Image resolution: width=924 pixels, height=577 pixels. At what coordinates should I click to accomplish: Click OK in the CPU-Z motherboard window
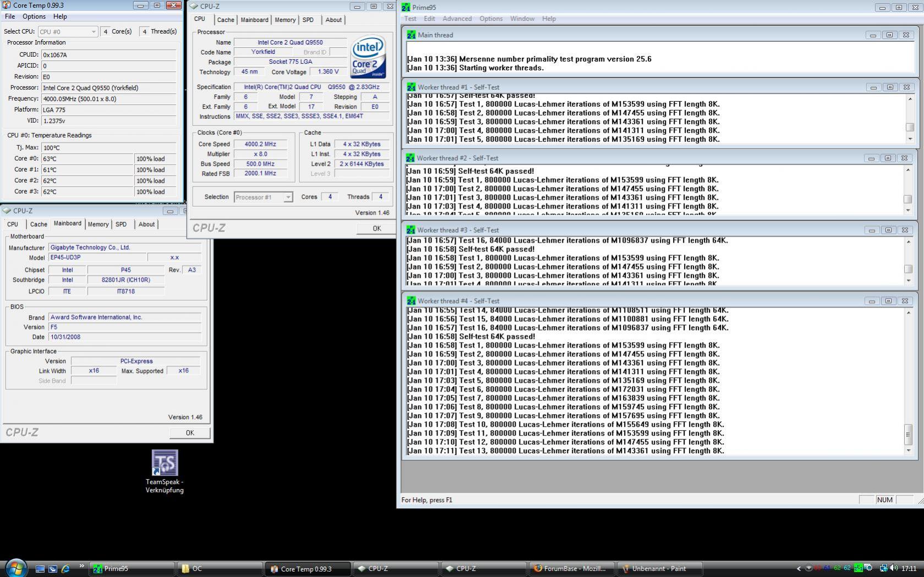click(190, 433)
